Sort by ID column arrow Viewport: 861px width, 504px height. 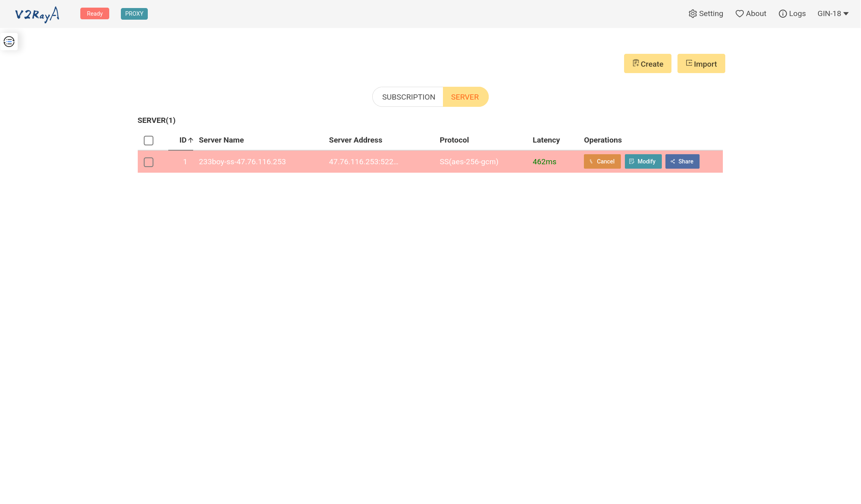191,140
